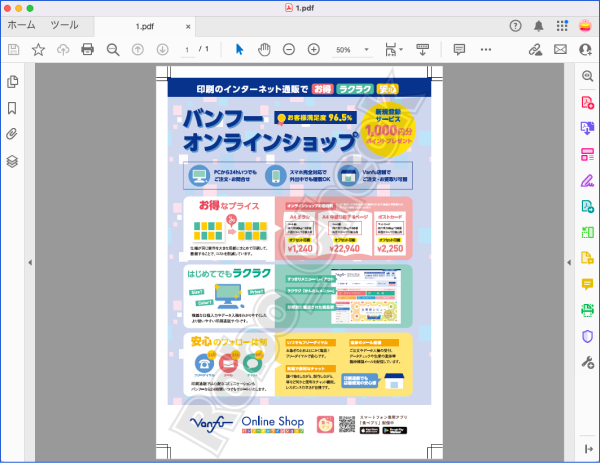Open layers panel
Screen dimensions: 600x463
pos(12,161)
